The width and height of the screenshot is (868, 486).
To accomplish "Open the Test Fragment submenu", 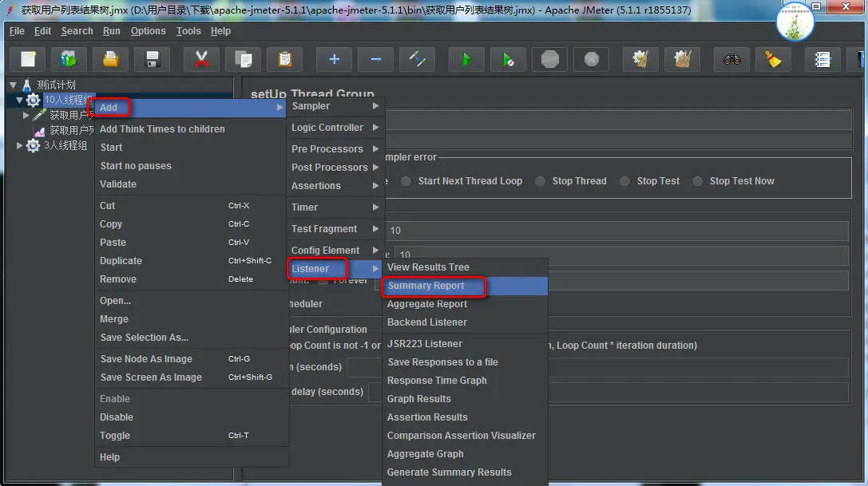I will click(335, 228).
